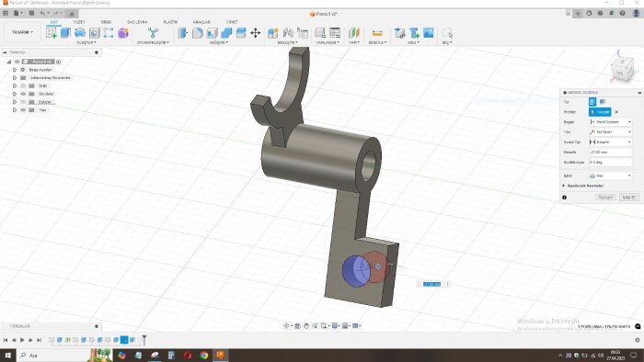
Task: Switch to the PLASTİK tab
Action: click(x=170, y=22)
